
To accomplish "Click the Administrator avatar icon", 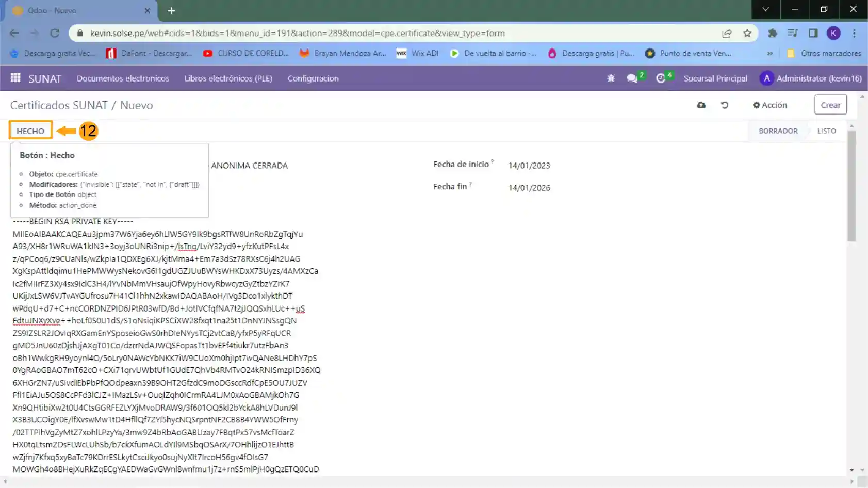I will click(x=766, y=78).
